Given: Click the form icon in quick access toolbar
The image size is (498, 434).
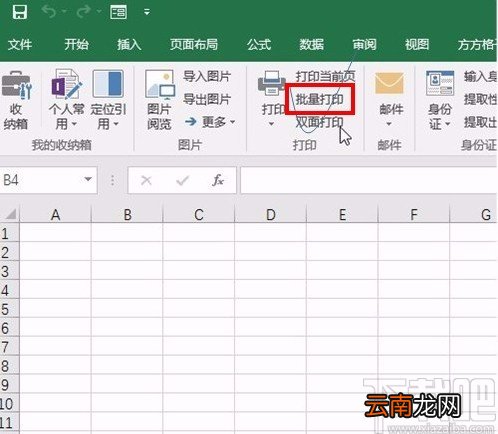Looking at the screenshot, I should 118,12.
